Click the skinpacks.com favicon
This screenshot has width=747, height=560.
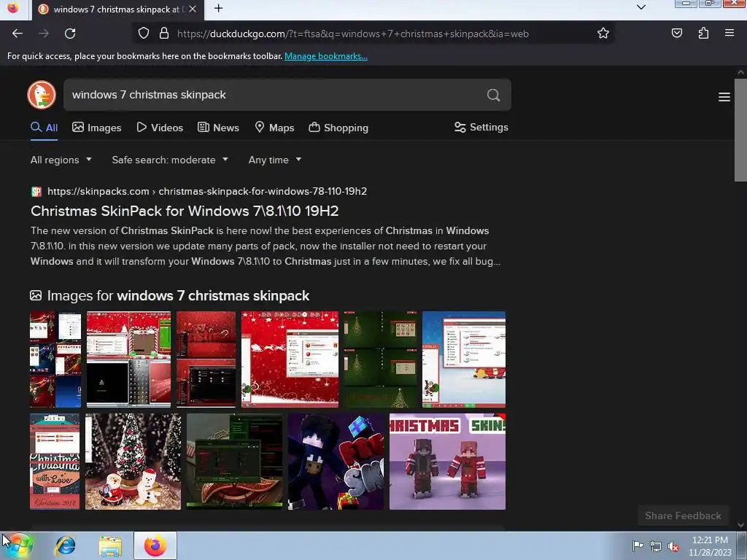click(x=36, y=192)
